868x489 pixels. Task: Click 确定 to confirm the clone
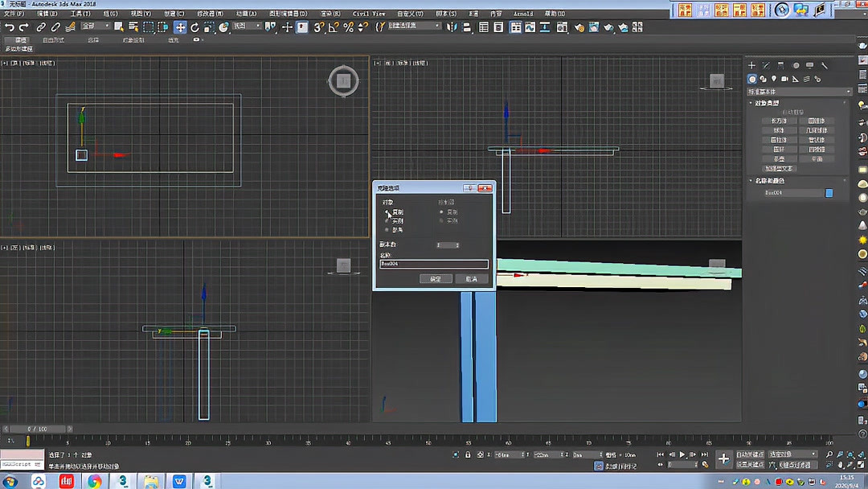point(438,279)
